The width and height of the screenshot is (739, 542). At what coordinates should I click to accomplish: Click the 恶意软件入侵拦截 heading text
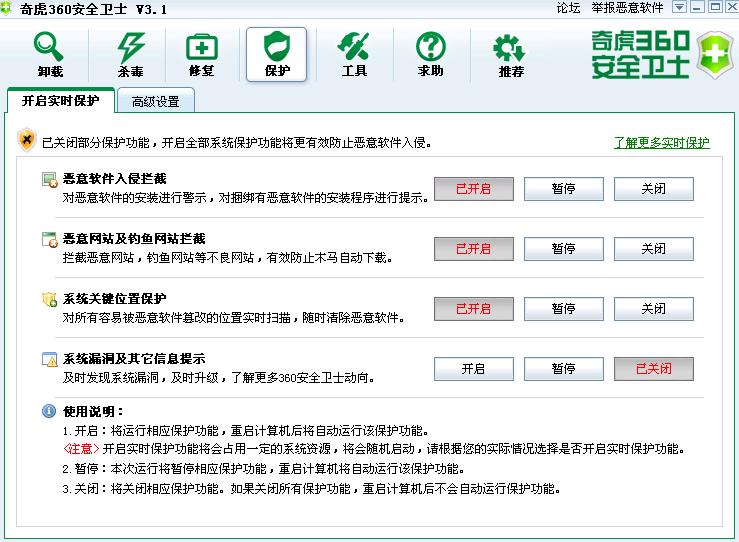click(115, 179)
